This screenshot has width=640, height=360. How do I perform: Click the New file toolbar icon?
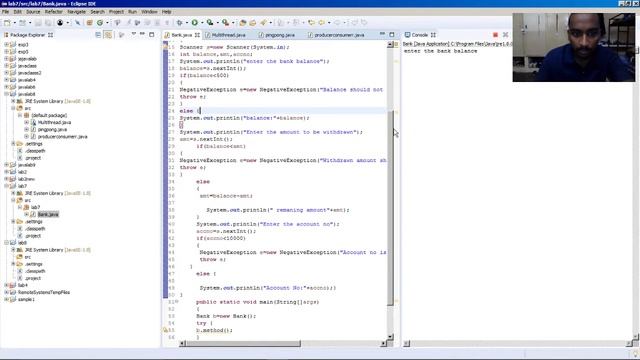[x=8, y=23]
